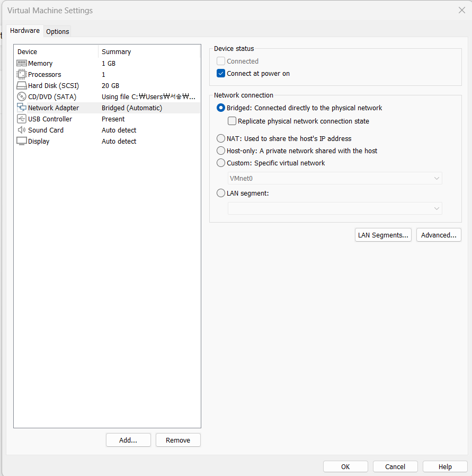Open Advanced network settings
This screenshot has height=476, width=472.
point(439,235)
